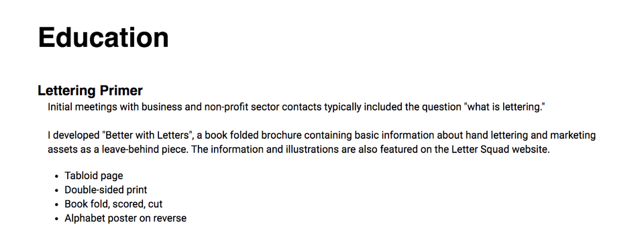Click the Lettering Primer subheading
The height and width of the screenshot is (249, 644).
(90, 91)
